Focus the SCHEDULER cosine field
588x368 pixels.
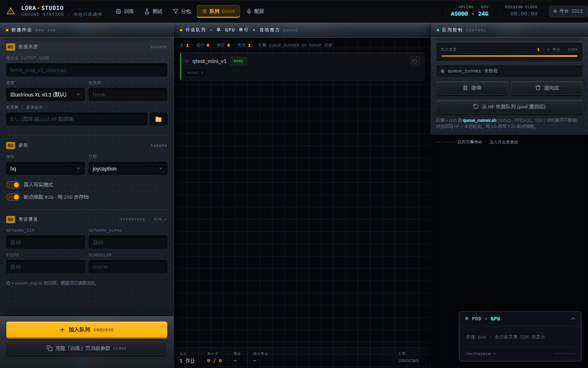128,267
